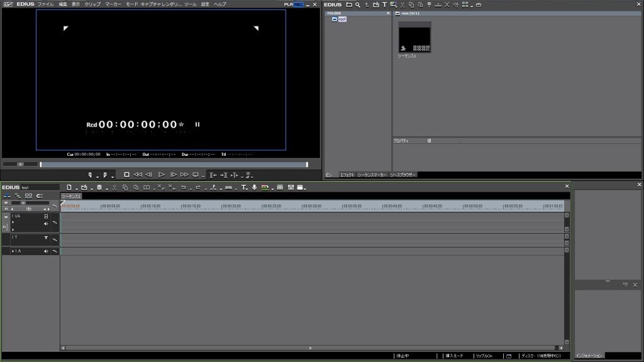
Task: Open the Add Cut Point dropdown arrow
Action: (221, 189)
